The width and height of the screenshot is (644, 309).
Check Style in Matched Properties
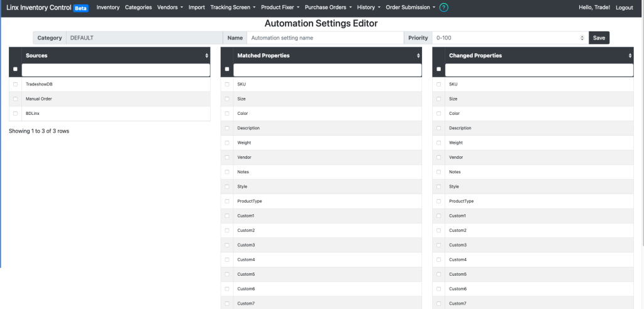coord(227,187)
